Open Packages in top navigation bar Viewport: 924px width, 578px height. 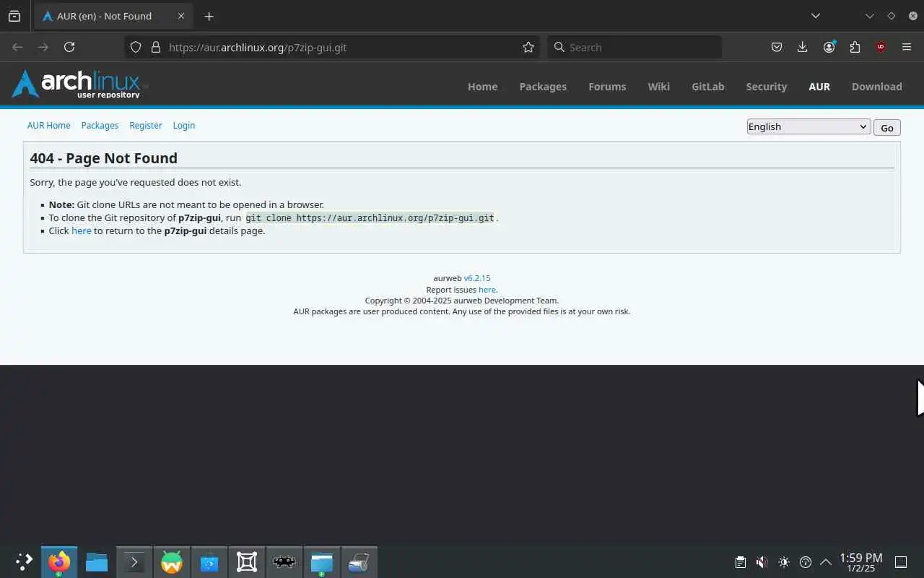coord(543,86)
